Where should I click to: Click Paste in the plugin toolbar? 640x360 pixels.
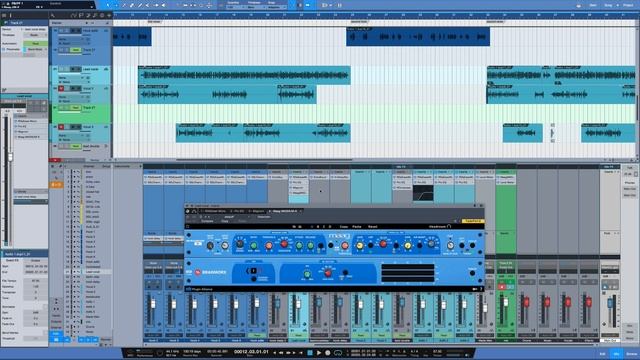click(x=357, y=227)
